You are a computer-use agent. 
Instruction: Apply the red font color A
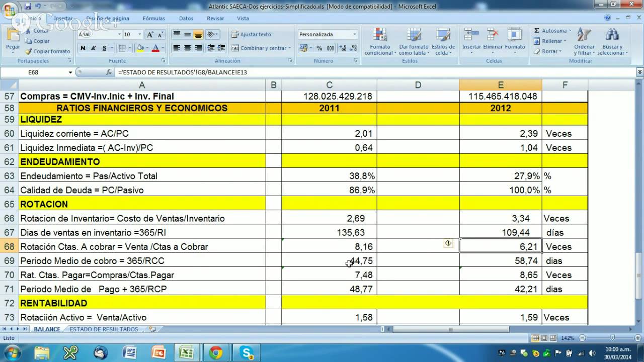(156, 48)
